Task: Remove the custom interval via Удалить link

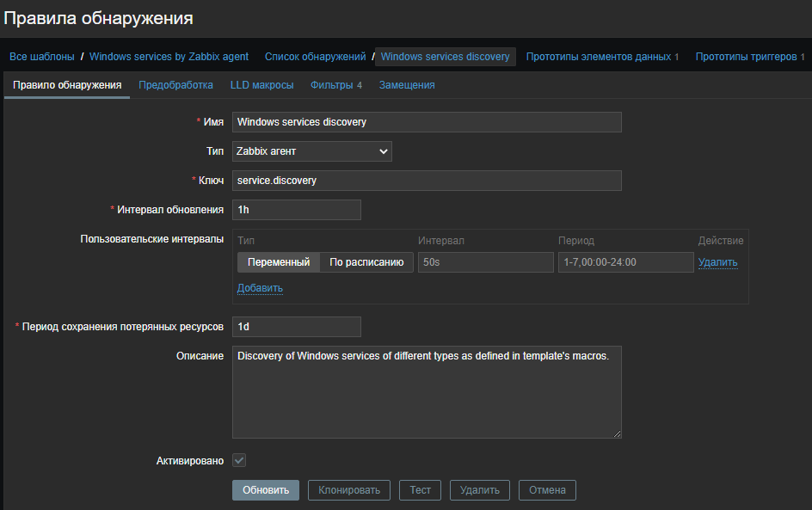Action: tap(717, 262)
